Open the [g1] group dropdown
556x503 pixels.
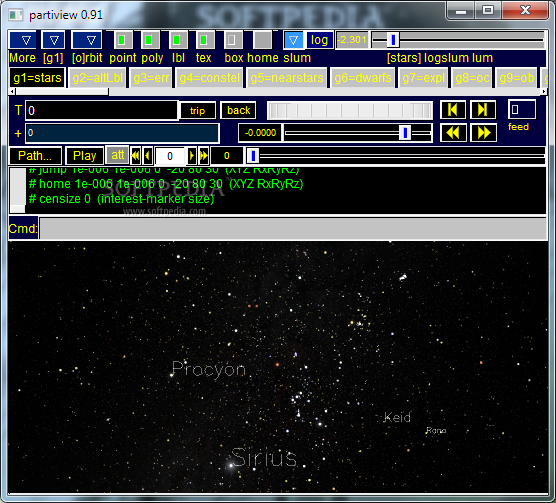pos(53,40)
